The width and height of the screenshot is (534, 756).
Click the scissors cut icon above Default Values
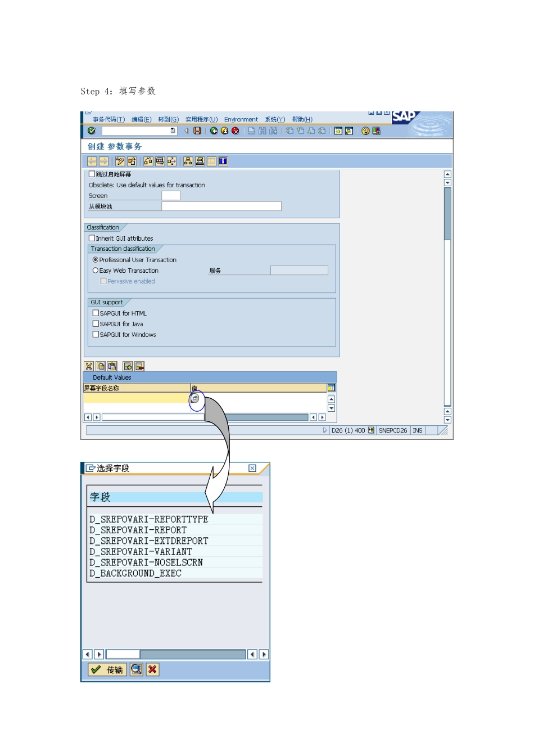89,366
